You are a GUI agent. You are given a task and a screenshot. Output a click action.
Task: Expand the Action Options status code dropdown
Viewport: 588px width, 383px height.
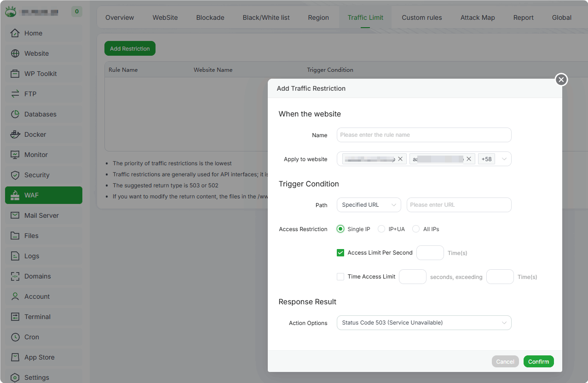click(x=424, y=323)
